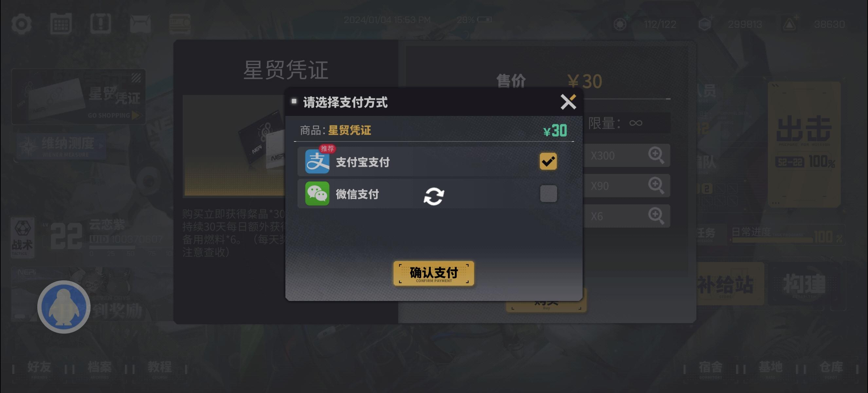Screen dimensions: 868x393
Task: Tap the blue penguin floating icon
Action: [x=64, y=307]
